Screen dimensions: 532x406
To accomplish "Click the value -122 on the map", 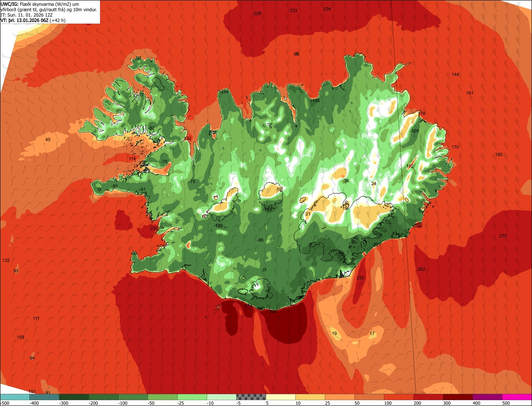I will click(x=218, y=225).
